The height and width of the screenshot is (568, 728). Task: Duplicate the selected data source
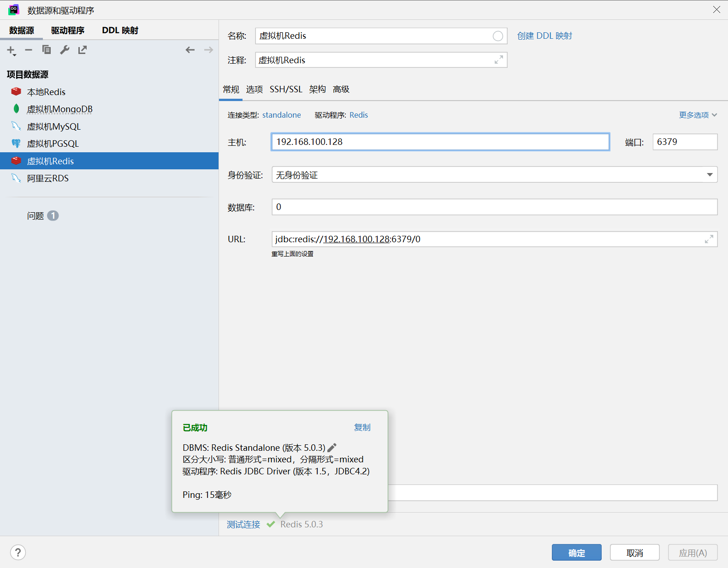47,50
